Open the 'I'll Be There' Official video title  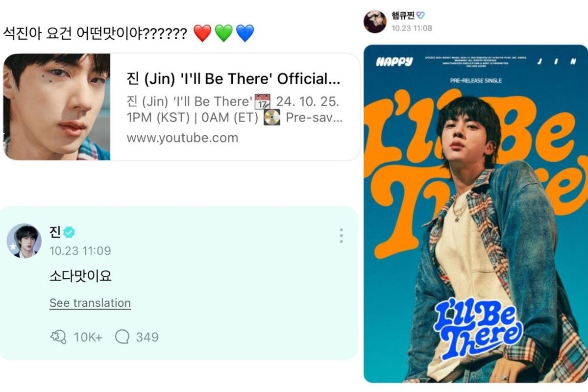[233, 79]
